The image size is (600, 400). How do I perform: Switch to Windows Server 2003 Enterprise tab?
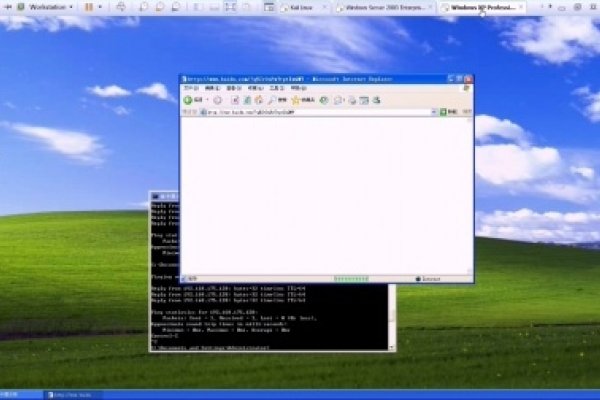pos(385,7)
